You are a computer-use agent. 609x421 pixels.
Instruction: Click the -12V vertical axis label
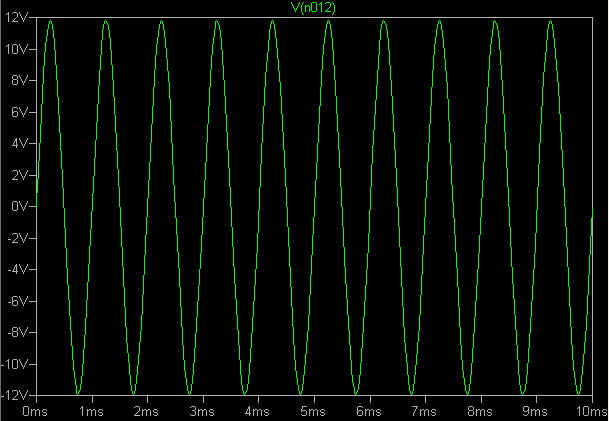click(15, 395)
